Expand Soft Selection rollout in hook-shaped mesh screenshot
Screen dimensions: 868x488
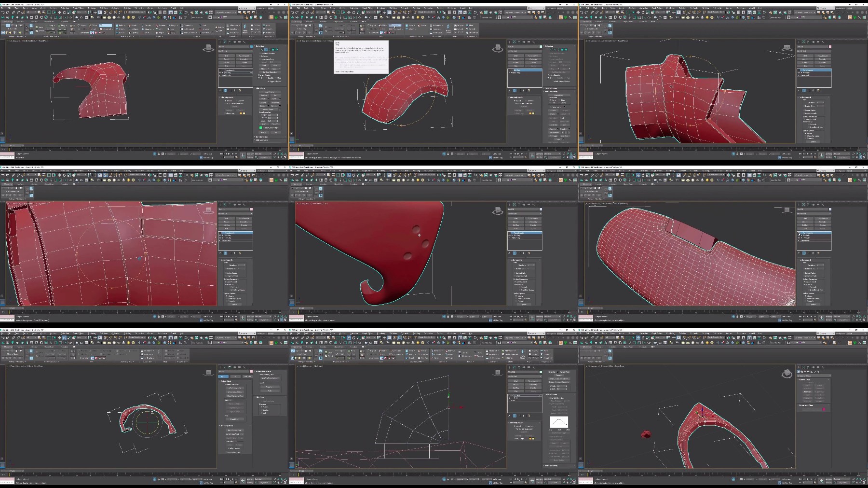coord(270,137)
